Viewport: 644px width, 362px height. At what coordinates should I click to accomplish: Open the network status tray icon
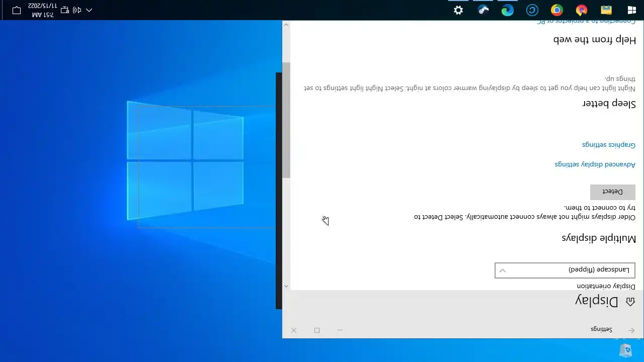pos(65,10)
